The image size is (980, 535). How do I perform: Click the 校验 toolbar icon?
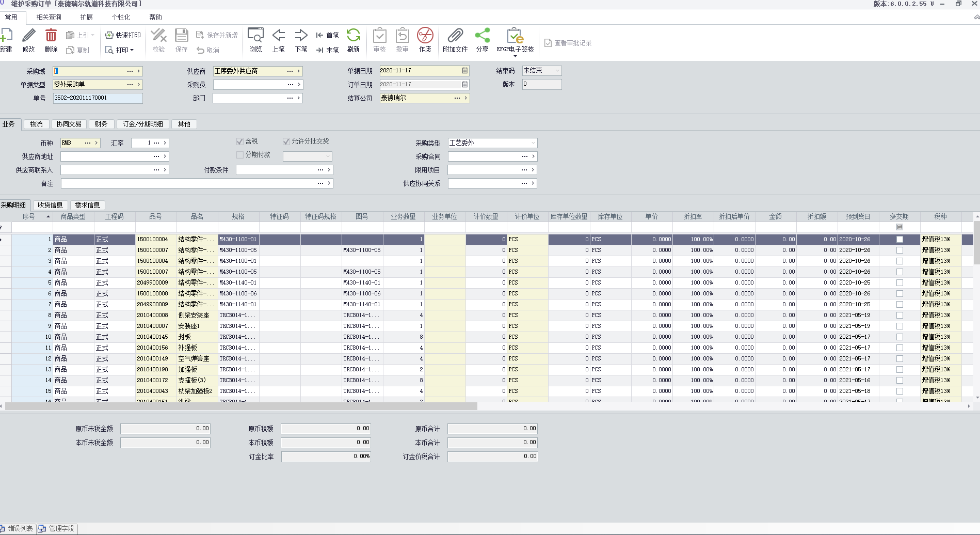point(159,36)
